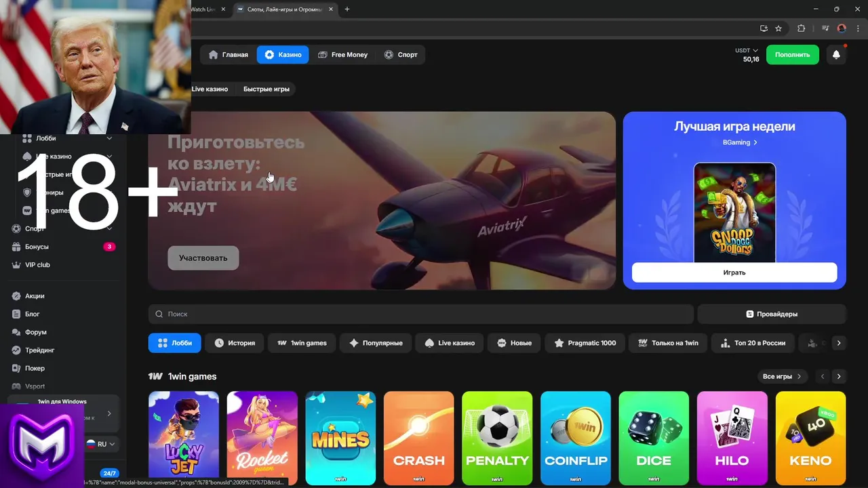
Task: Open a new browser tab with plus
Action: point(347,9)
